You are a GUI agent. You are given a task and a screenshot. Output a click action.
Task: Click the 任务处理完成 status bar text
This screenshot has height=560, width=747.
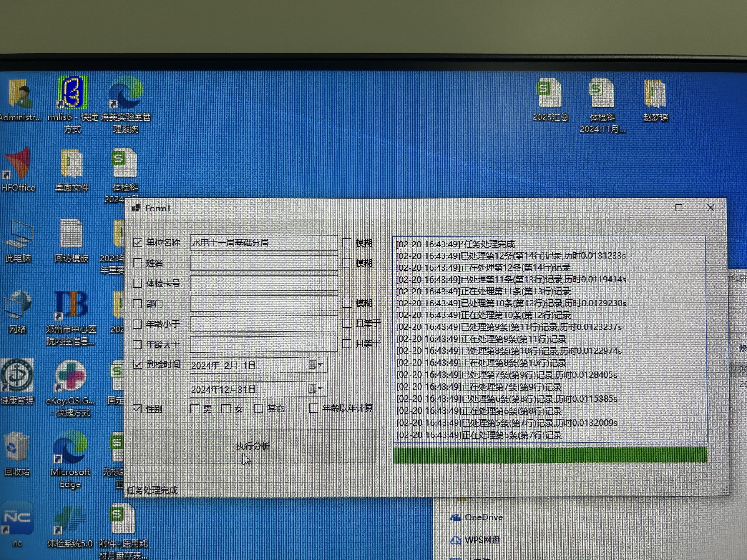pyautogui.click(x=152, y=490)
